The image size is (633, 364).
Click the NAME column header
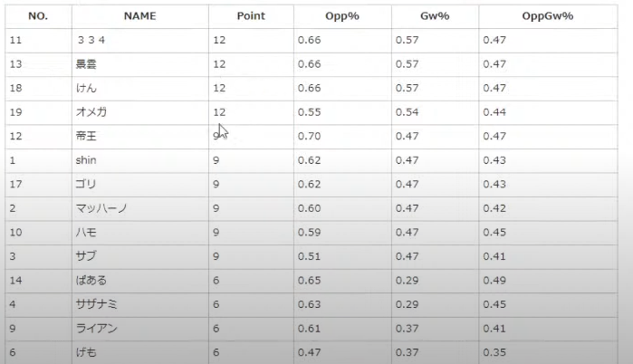139,16
